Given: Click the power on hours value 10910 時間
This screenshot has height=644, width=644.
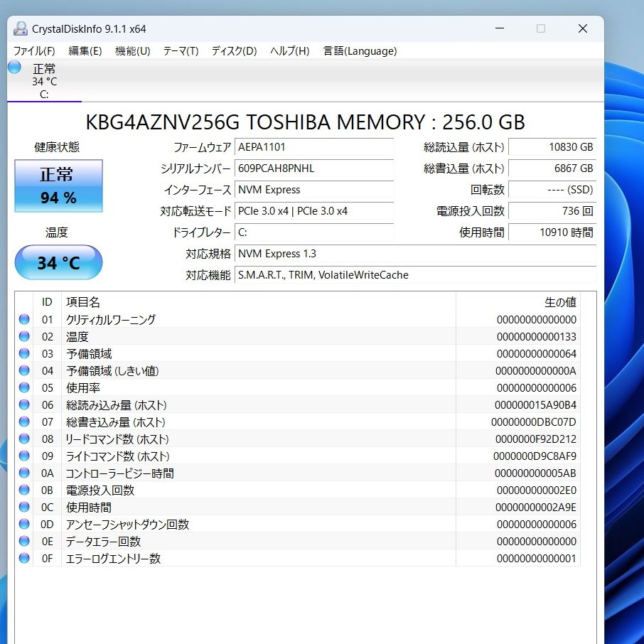Looking at the screenshot, I should click(552, 232).
